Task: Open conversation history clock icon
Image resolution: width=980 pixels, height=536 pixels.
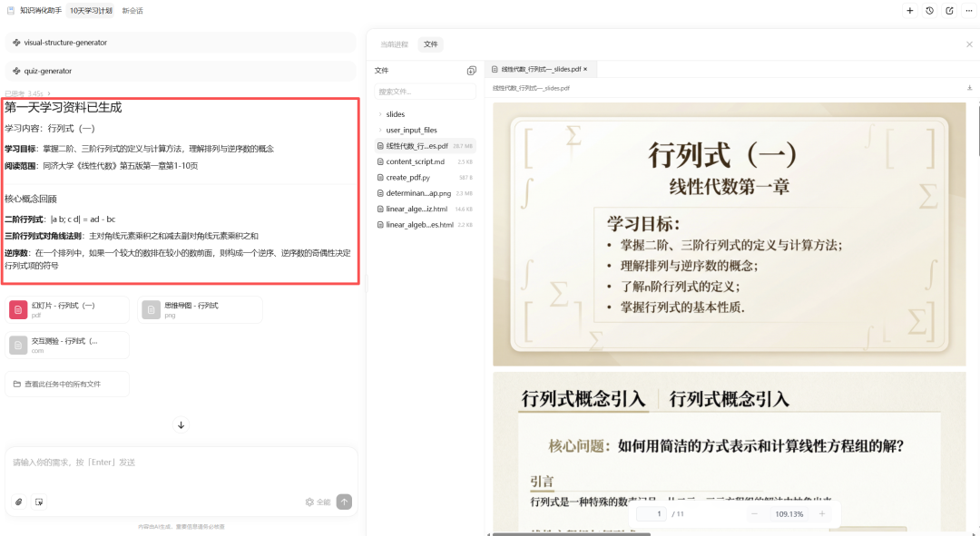Action: pos(928,10)
